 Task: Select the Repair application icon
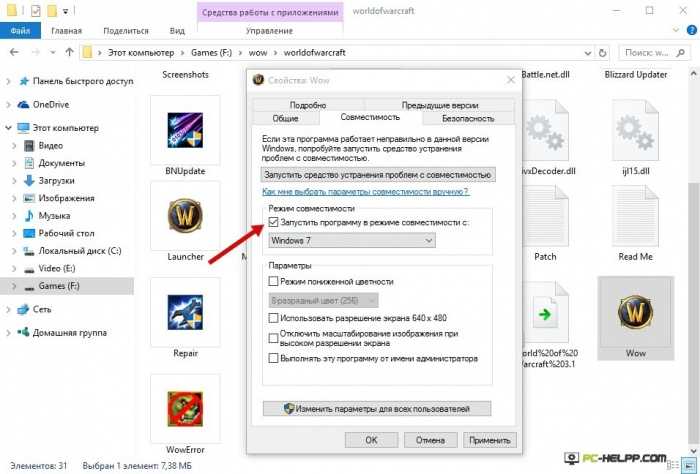pyautogui.click(x=185, y=312)
